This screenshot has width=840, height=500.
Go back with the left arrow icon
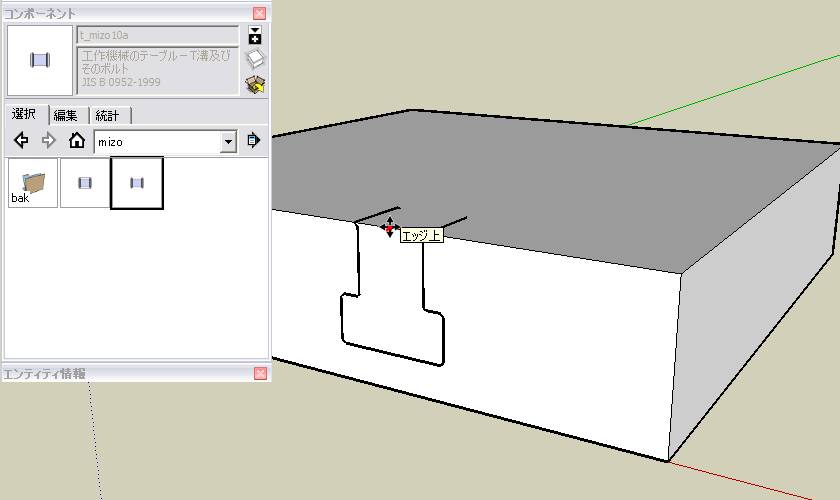21,140
